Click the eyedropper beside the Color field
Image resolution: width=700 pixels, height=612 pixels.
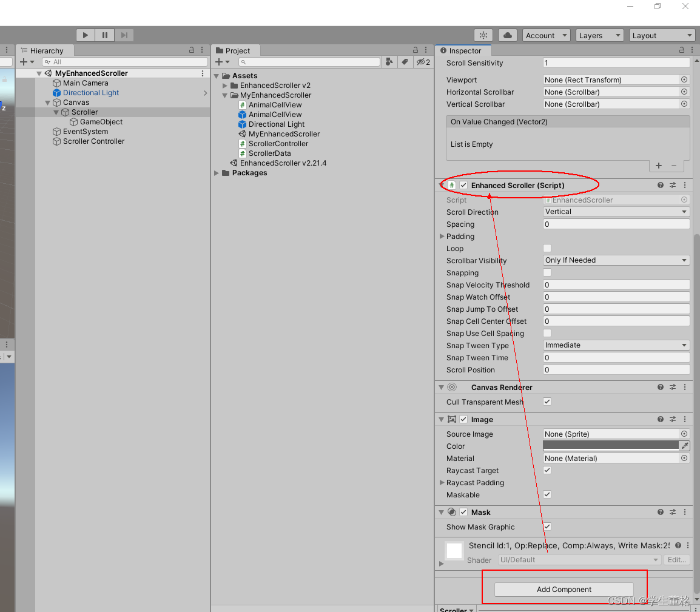pyautogui.click(x=684, y=446)
